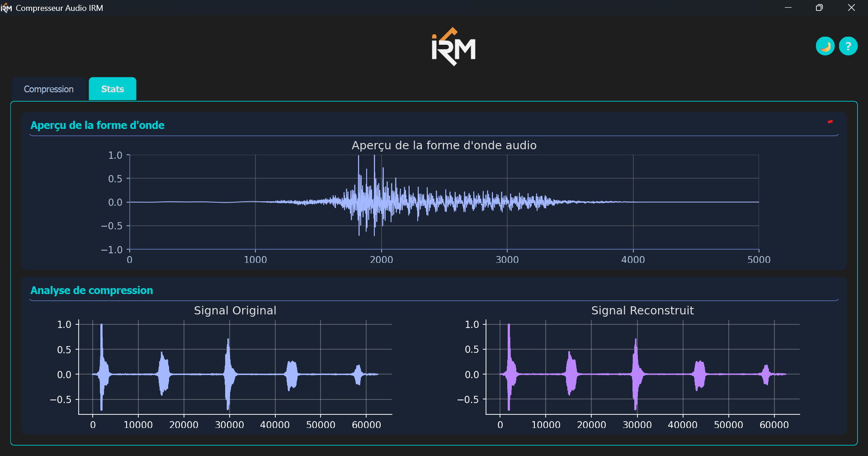Click the 3000 tick on top waveform axis

pyautogui.click(x=507, y=260)
